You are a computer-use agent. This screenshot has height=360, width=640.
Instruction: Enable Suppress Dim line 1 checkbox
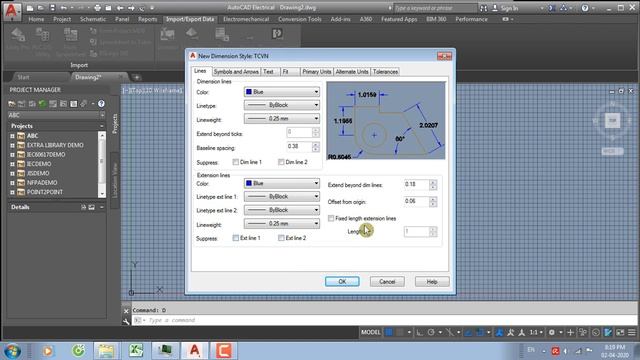point(236,162)
